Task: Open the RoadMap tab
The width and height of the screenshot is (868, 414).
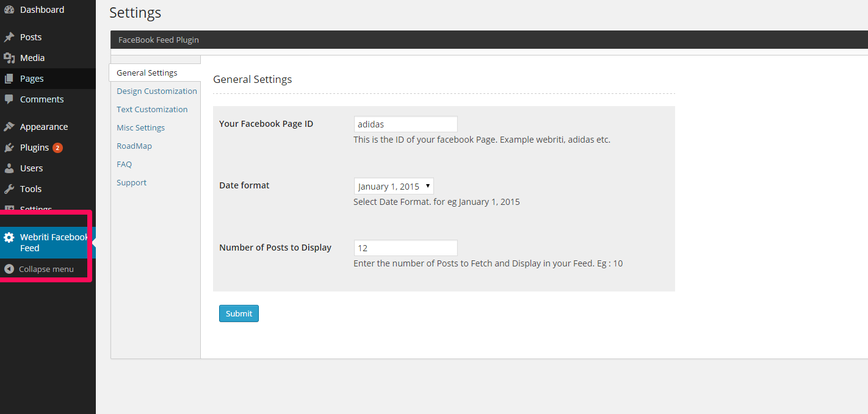Action: click(134, 146)
